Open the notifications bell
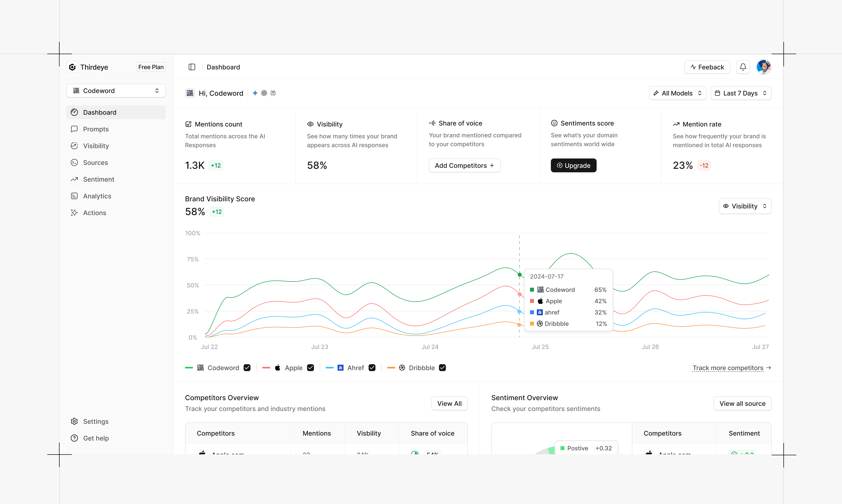Image resolution: width=842 pixels, height=504 pixels. (x=743, y=67)
